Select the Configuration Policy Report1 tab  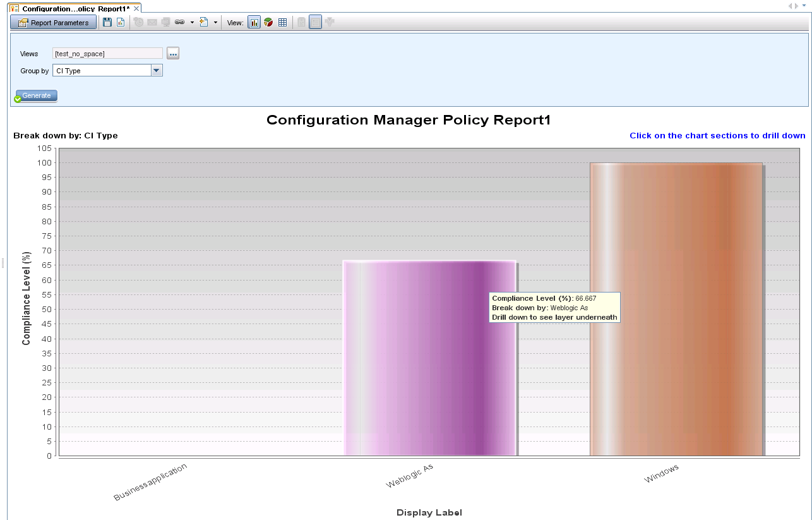pos(73,9)
